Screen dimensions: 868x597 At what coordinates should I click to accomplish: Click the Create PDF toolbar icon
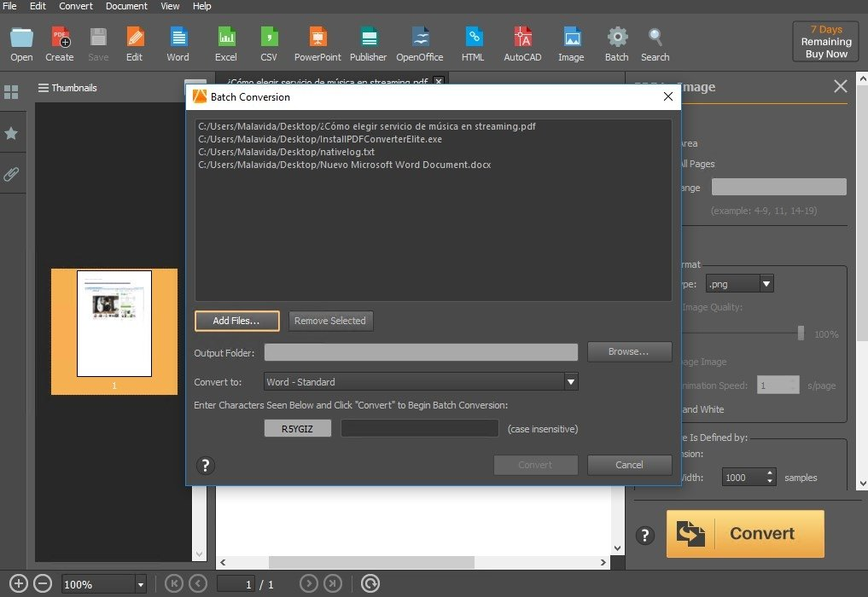pyautogui.click(x=60, y=44)
